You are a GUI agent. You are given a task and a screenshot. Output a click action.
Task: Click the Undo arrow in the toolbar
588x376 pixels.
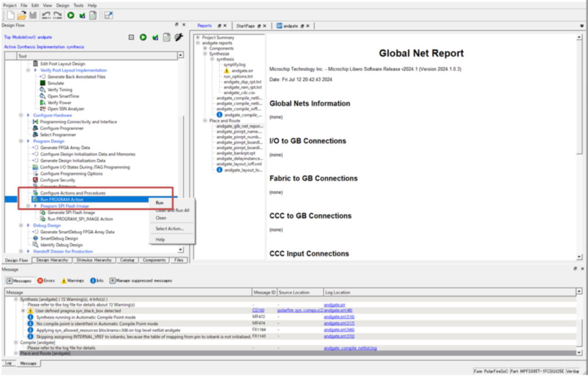[46, 15]
